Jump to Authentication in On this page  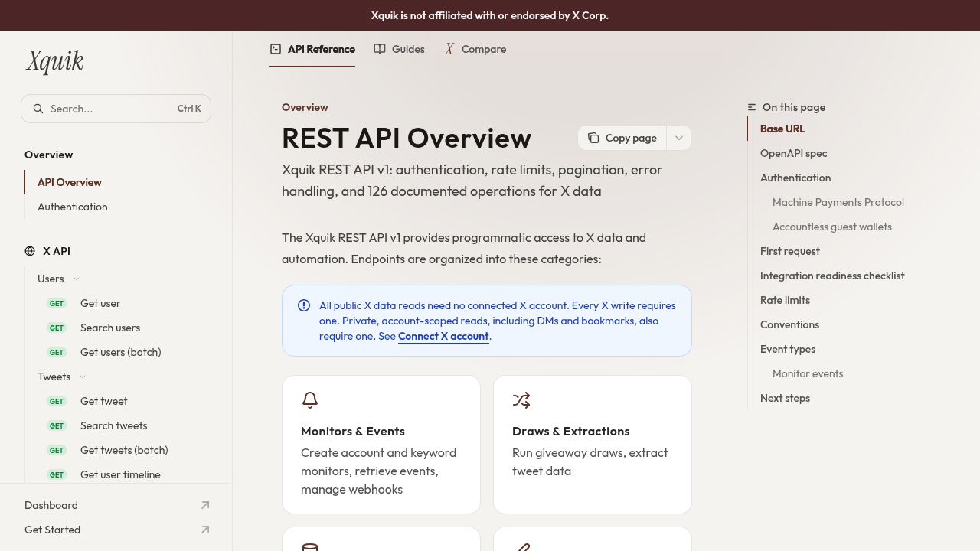click(x=795, y=178)
